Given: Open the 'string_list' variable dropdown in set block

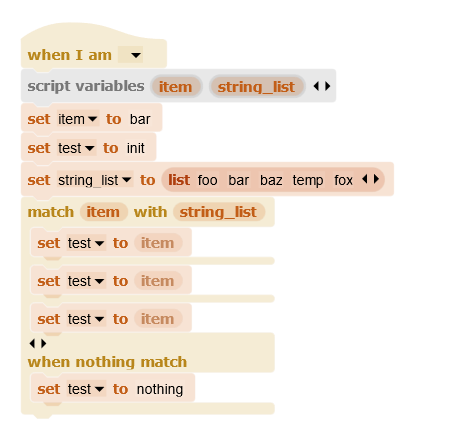Looking at the screenshot, I should 95,180.
